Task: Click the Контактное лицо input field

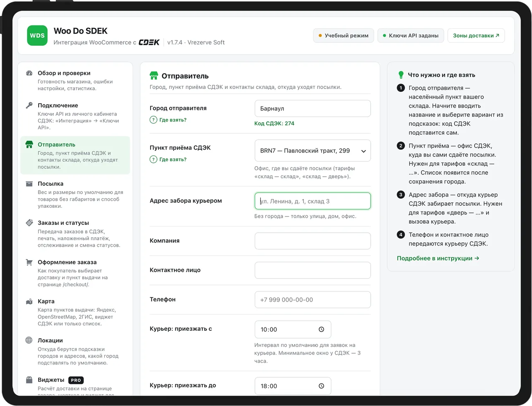Action: click(x=313, y=270)
